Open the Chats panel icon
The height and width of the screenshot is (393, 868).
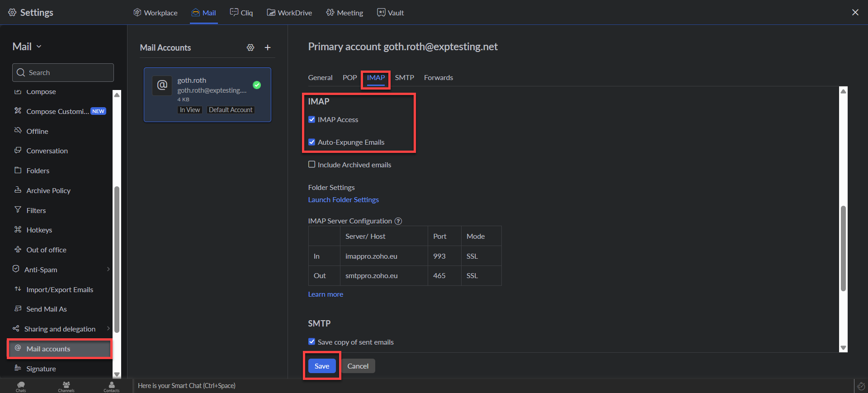pyautogui.click(x=21, y=386)
